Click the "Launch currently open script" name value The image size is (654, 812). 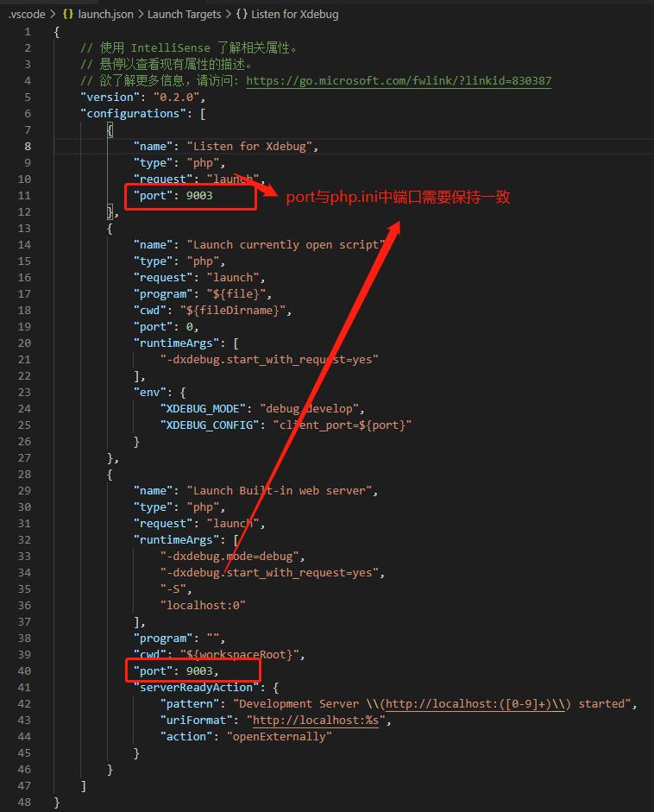click(286, 244)
